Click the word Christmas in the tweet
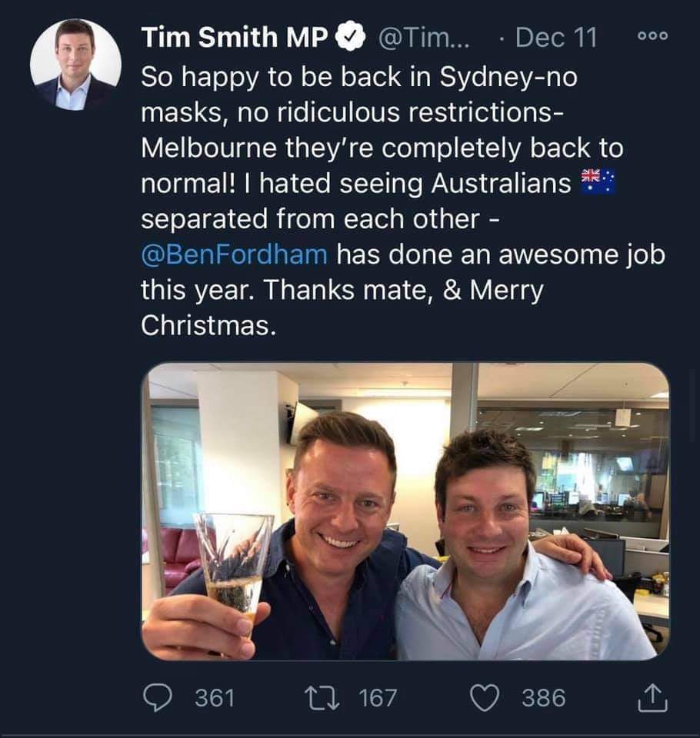The height and width of the screenshot is (738, 700). click(x=207, y=325)
